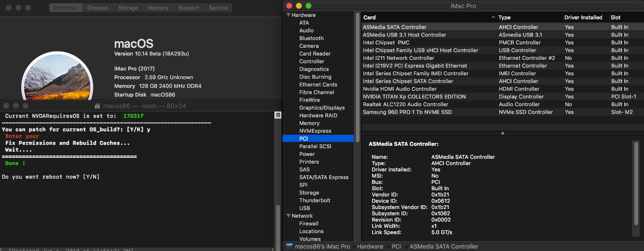Viewport: 644px width, 251px height.
Task: Select the Memory tab in About This Mac
Action: [x=158, y=8]
